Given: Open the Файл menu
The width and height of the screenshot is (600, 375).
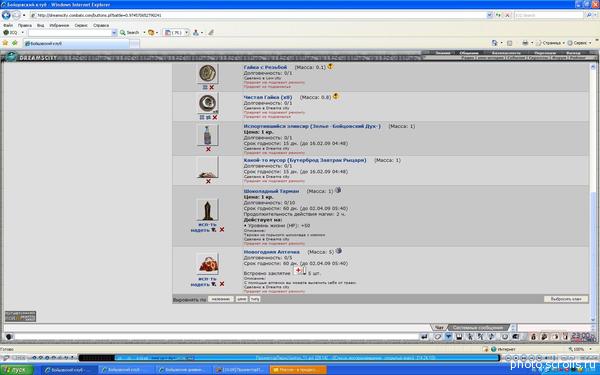Looking at the screenshot, I should (8, 25).
